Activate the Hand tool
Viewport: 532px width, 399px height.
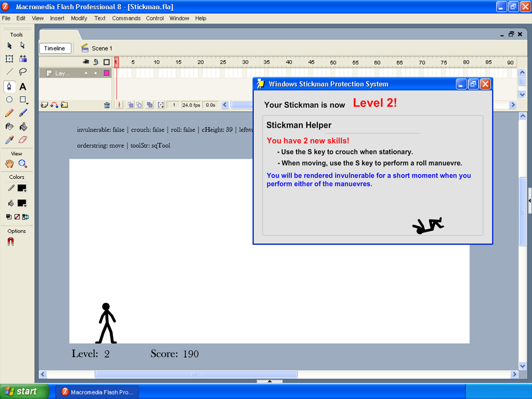[x=9, y=164]
